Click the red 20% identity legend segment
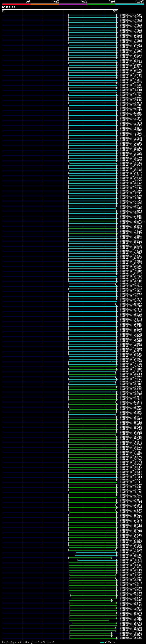The width and height of the screenshot is (146, 644). click(16, 4)
